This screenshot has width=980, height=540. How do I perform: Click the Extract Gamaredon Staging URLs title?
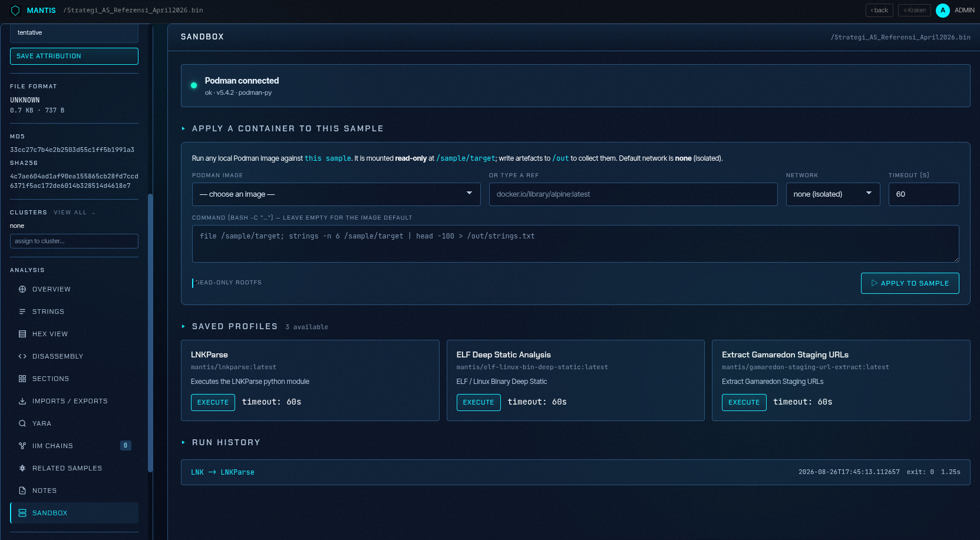(x=785, y=355)
